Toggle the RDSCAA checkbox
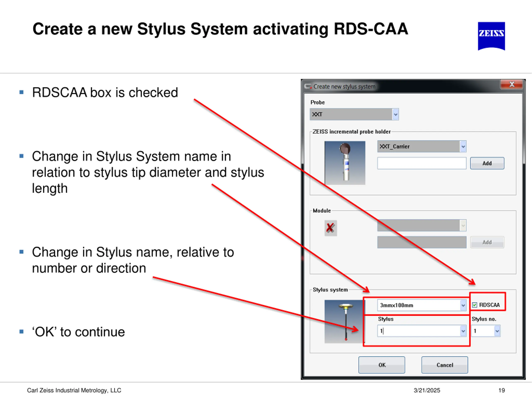The height and width of the screenshot is (399, 532). [474, 305]
